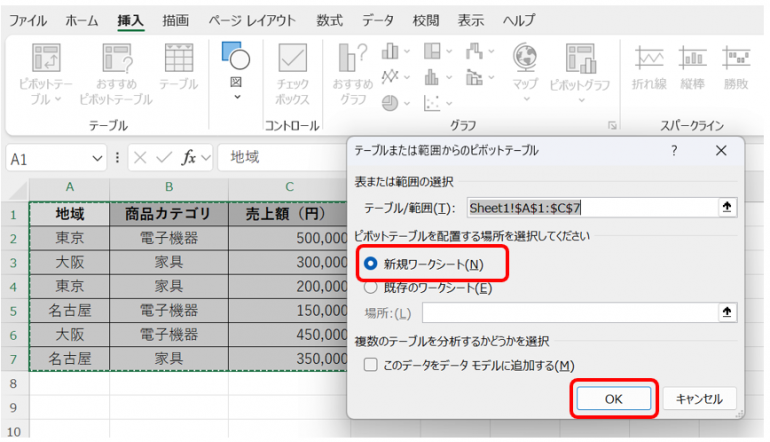Screen dimensions: 770x442
Task: Click the おすすめグラフ icon
Action: coord(353,62)
